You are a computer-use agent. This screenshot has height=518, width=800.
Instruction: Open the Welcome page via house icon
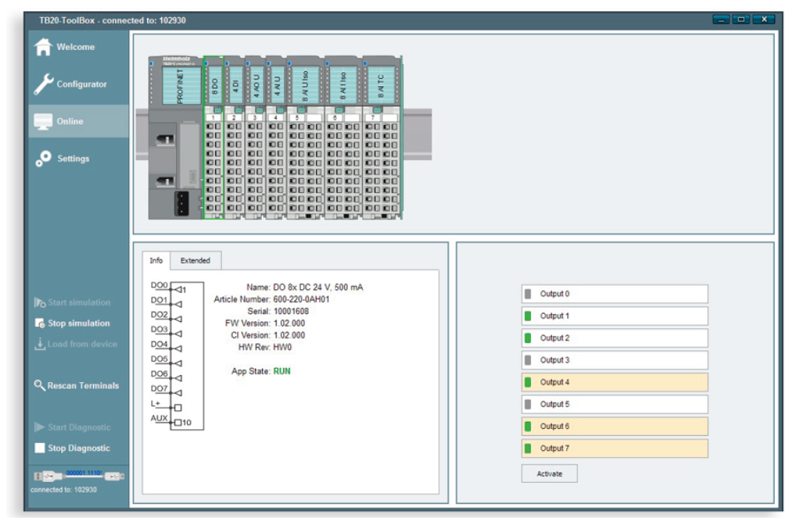tap(43, 47)
